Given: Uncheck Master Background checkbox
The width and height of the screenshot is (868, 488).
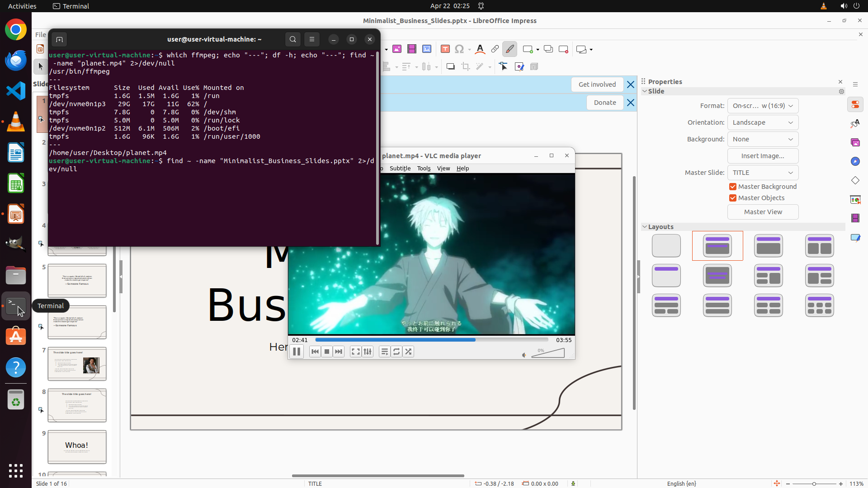Looking at the screenshot, I should point(733,187).
